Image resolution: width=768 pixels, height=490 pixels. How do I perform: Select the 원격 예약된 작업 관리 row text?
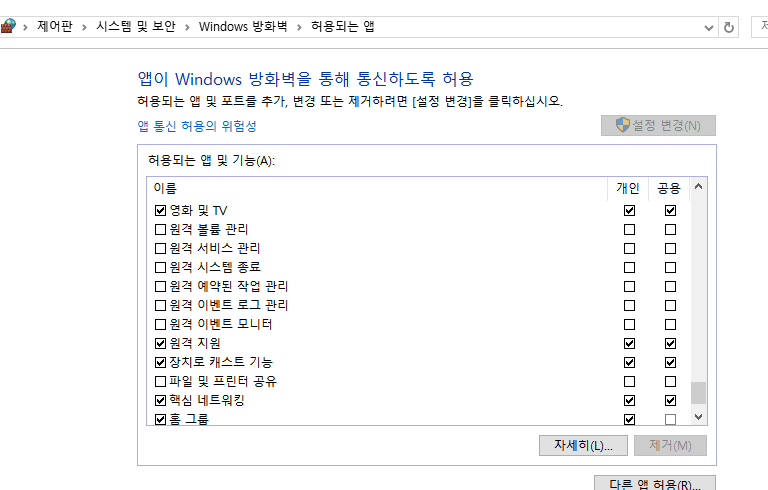click(229, 286)
